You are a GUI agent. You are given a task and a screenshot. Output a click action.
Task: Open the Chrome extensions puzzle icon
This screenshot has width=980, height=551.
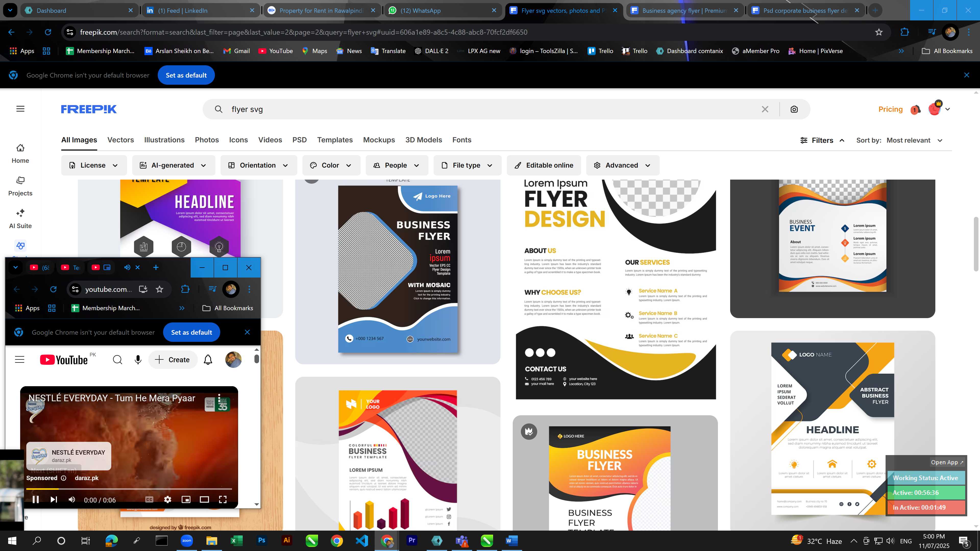pos(905,32)
